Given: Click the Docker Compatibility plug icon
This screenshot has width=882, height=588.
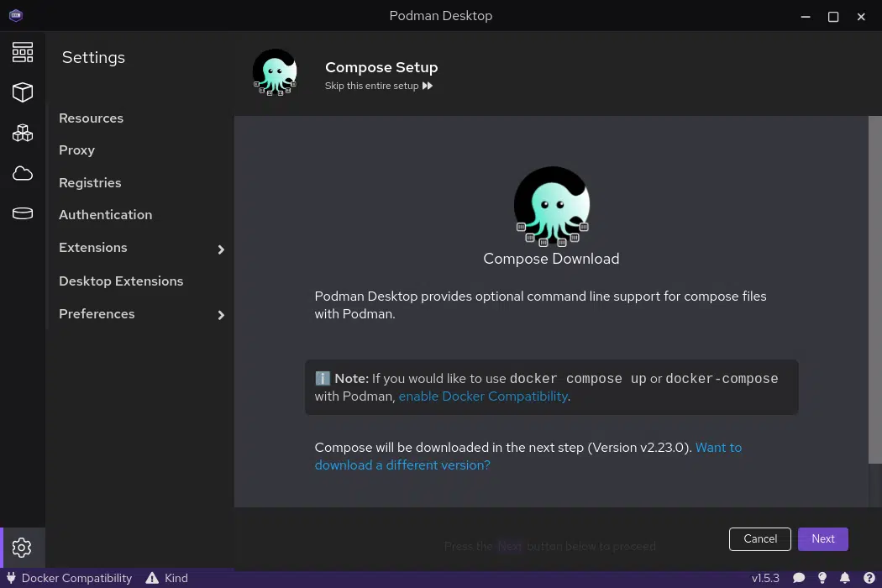Looking at the screenshot, I should coord(11,578).
